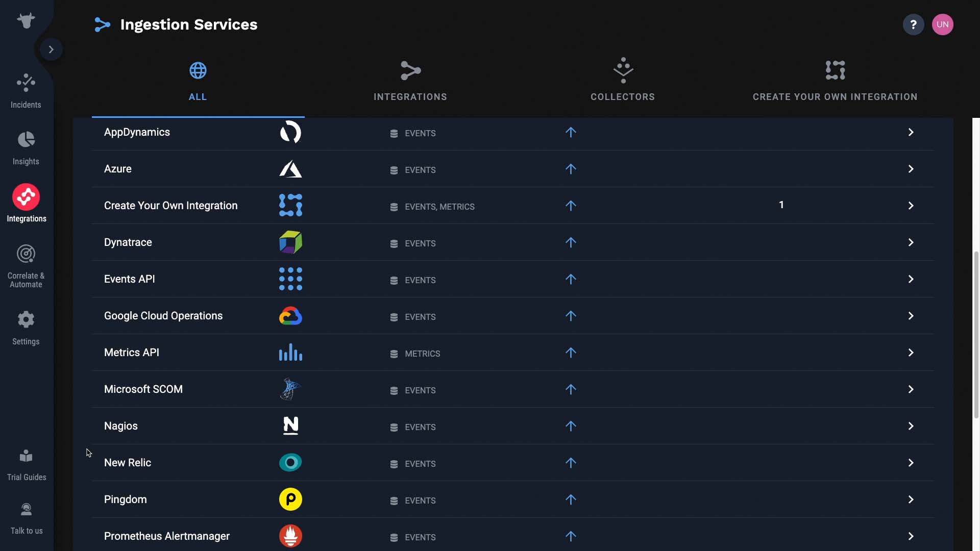The width and height of the screenshot is (980, 551).
Task: Click the Ingestion Services header icon
Action: (102, 24)
